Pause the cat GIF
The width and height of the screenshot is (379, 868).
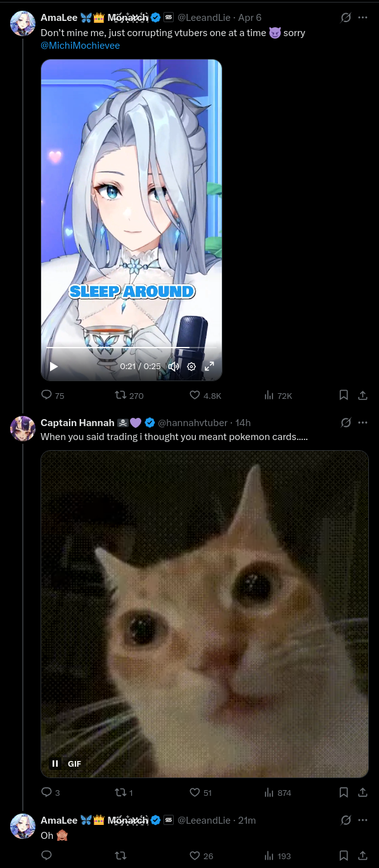click(x=55, y=764)
